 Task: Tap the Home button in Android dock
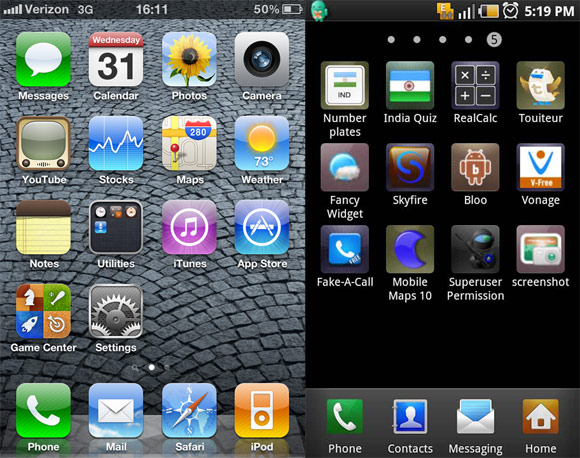[540, 417]
